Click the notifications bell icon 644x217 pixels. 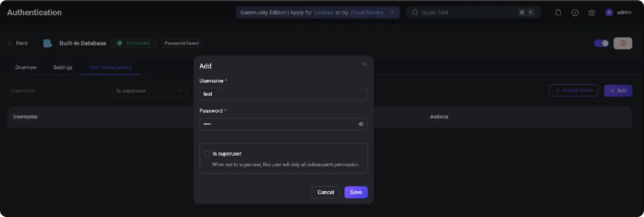[x=558, y=13]
